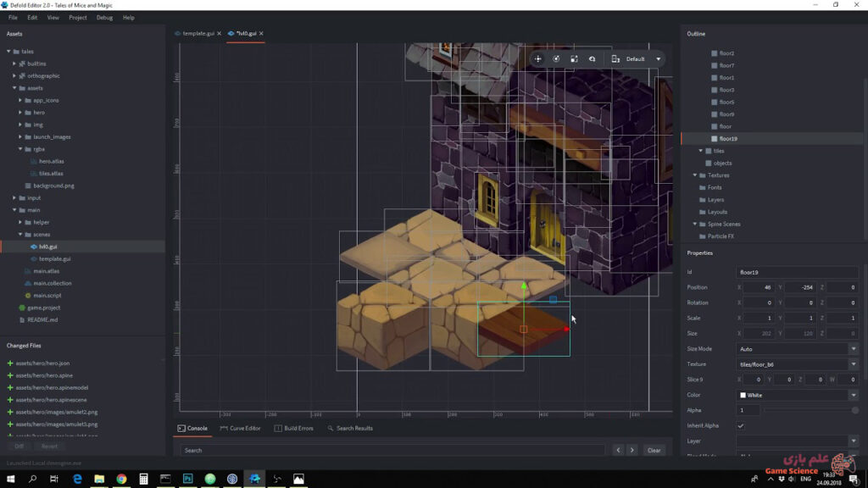Open Chrome from the taskbar
Screen dimensions: 868x488
click(121, 479)
